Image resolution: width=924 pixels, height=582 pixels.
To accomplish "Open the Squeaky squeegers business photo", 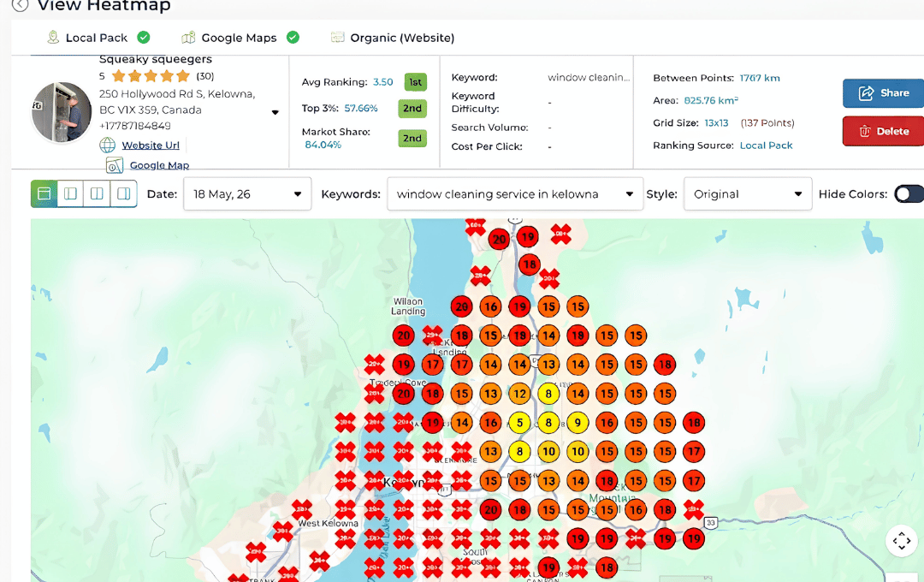I will pos(62,112).
